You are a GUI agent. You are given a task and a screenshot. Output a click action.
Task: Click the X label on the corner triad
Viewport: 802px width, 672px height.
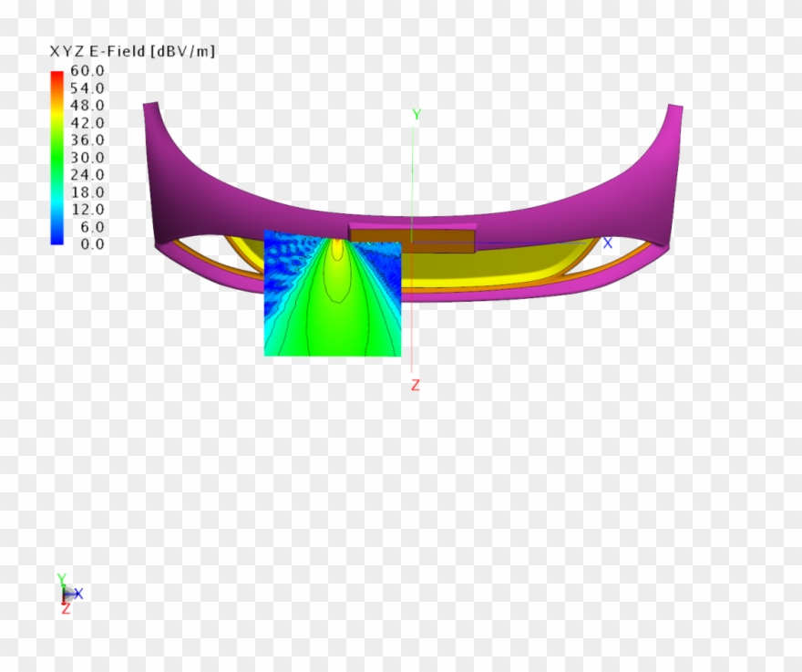pyautogui.click(x=78, y=594)
